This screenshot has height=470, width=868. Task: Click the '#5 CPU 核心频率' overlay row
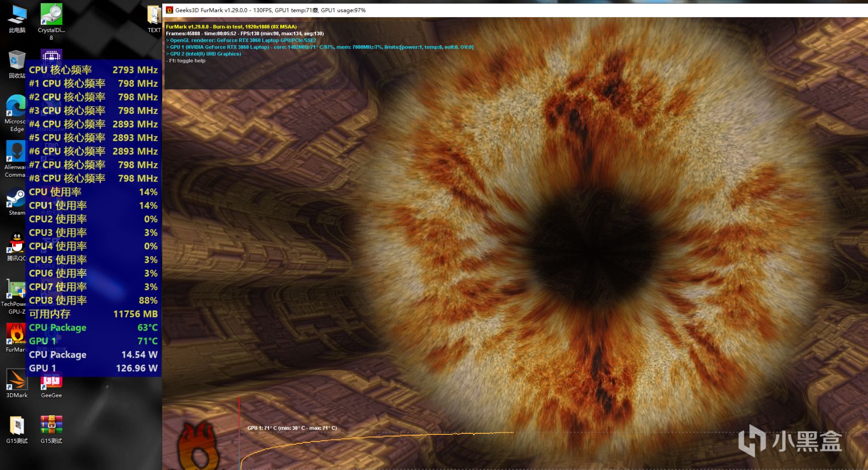pos(93,138)
